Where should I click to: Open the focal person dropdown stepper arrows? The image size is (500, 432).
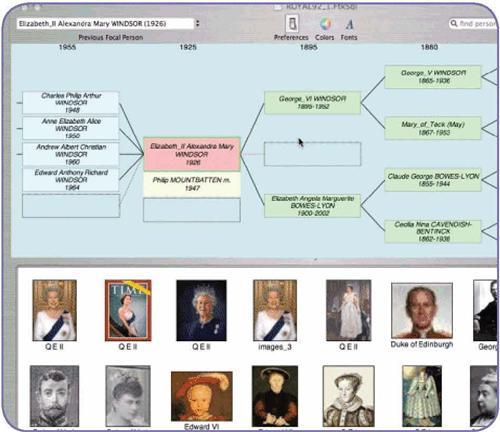coord(197,23)
